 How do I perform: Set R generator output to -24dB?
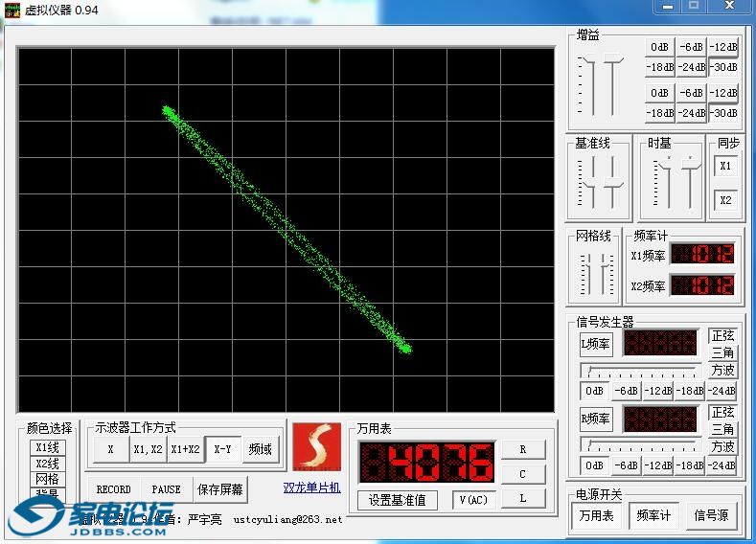[x=722, y=465]
